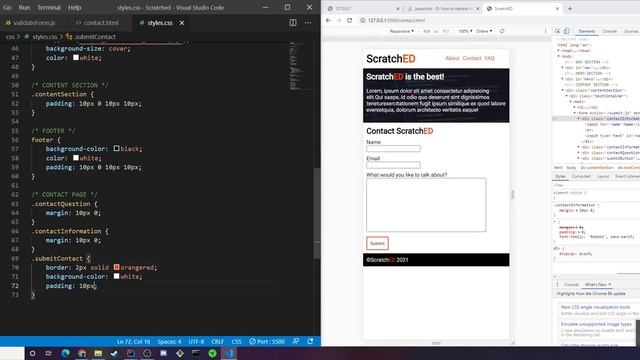Toggle the DevTools device toolbar icon
Screen dimensions: 640x360
point(567,31)
